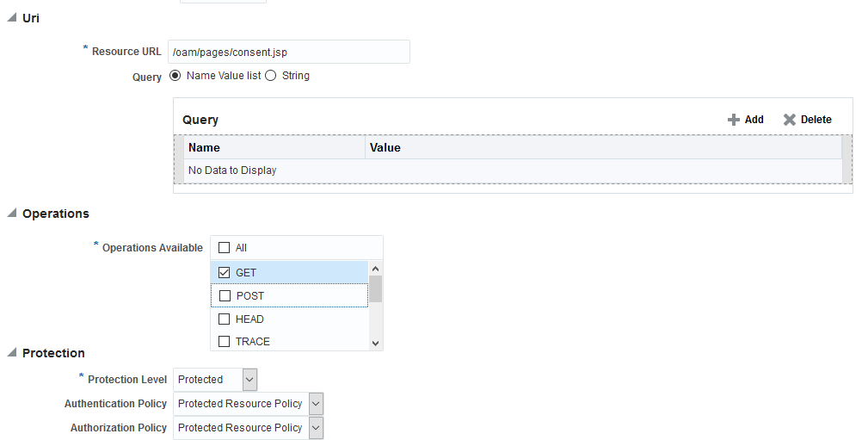Select the Name Value list radio button
Screen dimensions: 868x440
[x=175, y=76]
